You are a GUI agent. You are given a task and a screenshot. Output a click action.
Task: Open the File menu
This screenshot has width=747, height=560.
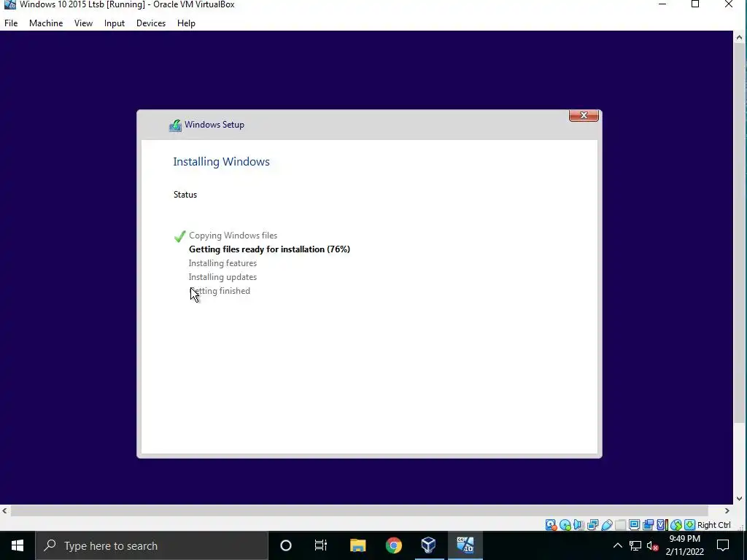pos(11,23)
